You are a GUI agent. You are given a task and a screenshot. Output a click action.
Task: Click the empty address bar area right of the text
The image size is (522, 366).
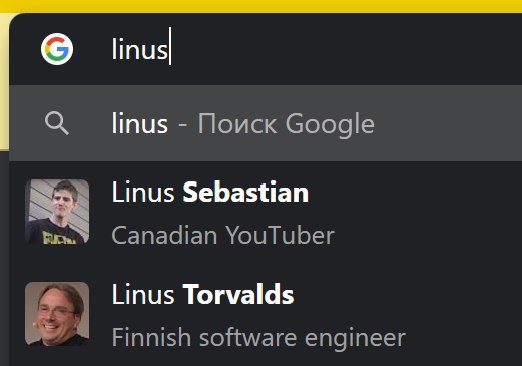pyautogui.click(x=347, y=49)
